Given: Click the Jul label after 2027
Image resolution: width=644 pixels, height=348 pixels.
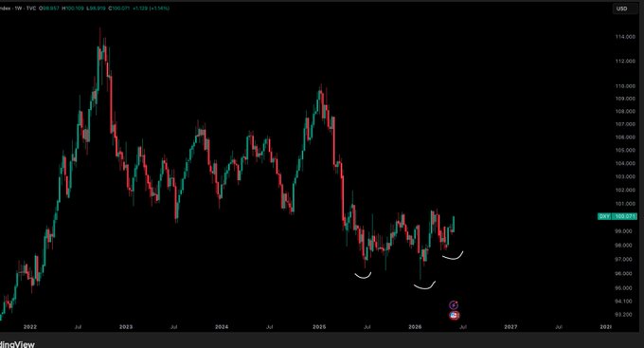Looking at the screenshot, I should tap(559, 327).
